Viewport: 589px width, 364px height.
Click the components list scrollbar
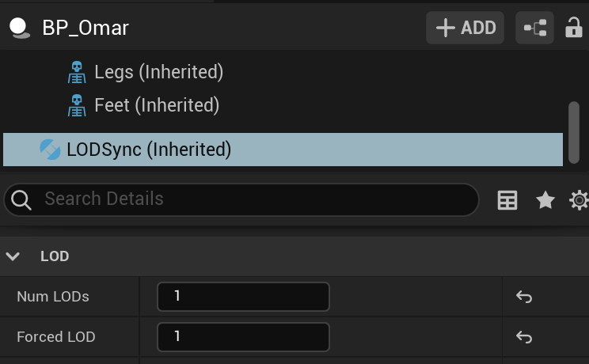pos(574,125)
